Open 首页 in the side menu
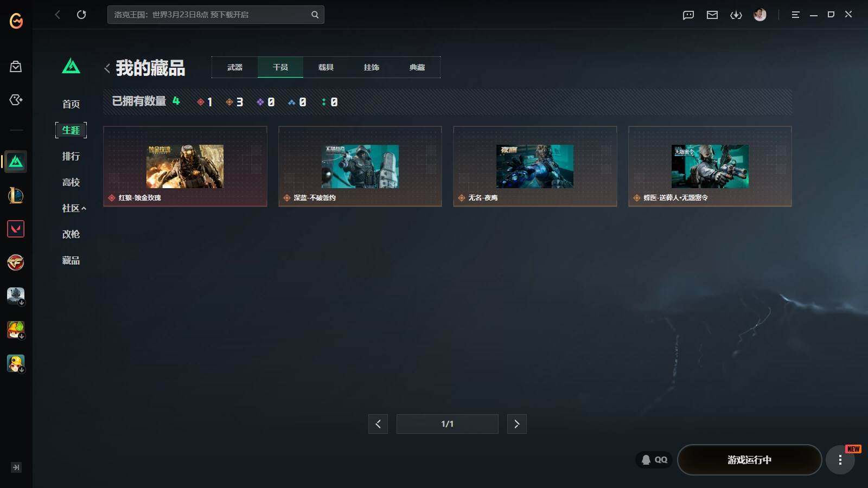This screenshot has height=488, width=868. pos(71,104)
